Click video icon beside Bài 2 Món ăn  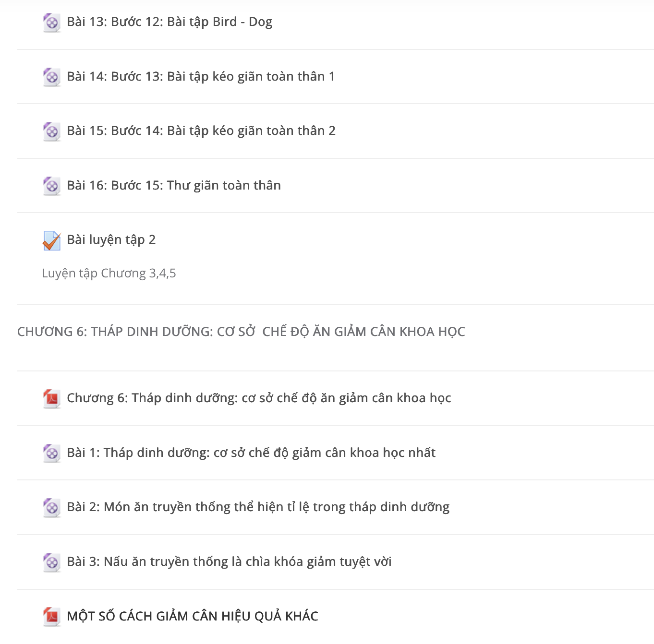click(51, 508)
